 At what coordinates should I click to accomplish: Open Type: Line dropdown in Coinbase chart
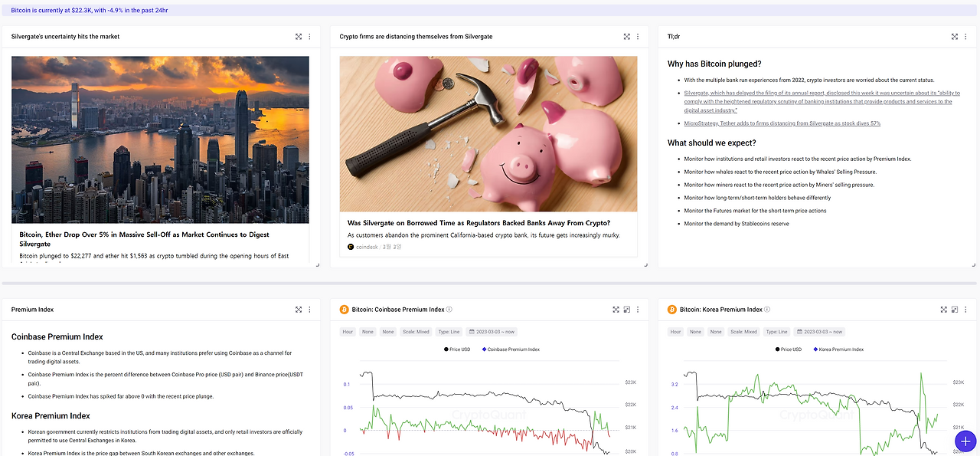tap(449, 332)
